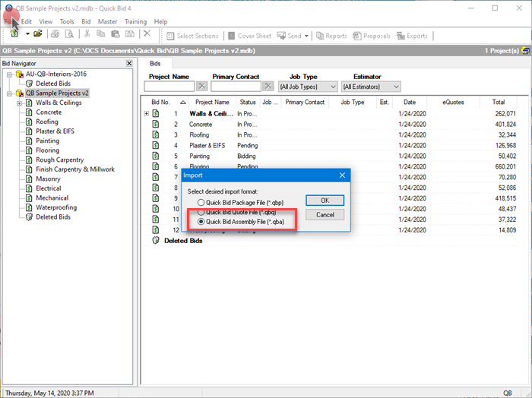Open the Training menu
This screenshot has width=532, height=398.
click(x=135, y=22)
